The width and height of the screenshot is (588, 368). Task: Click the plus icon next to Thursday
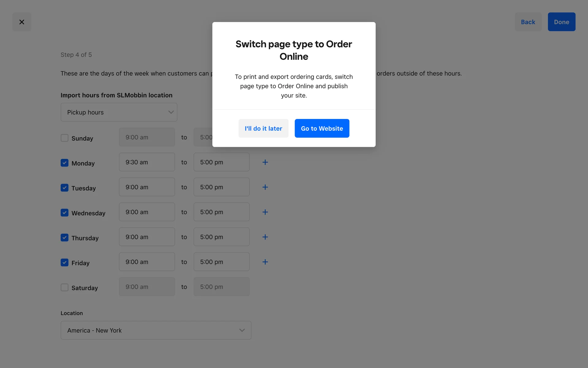click(265, 237)
